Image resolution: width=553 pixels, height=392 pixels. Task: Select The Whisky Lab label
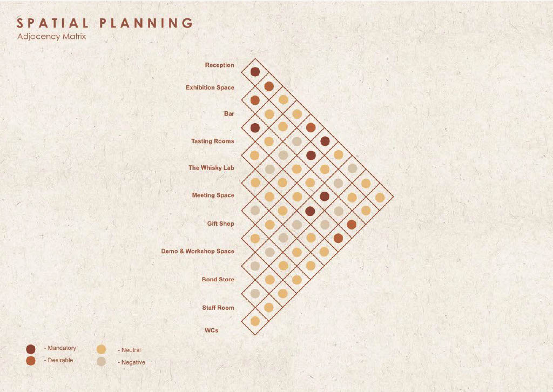click(x=211, y=168)
